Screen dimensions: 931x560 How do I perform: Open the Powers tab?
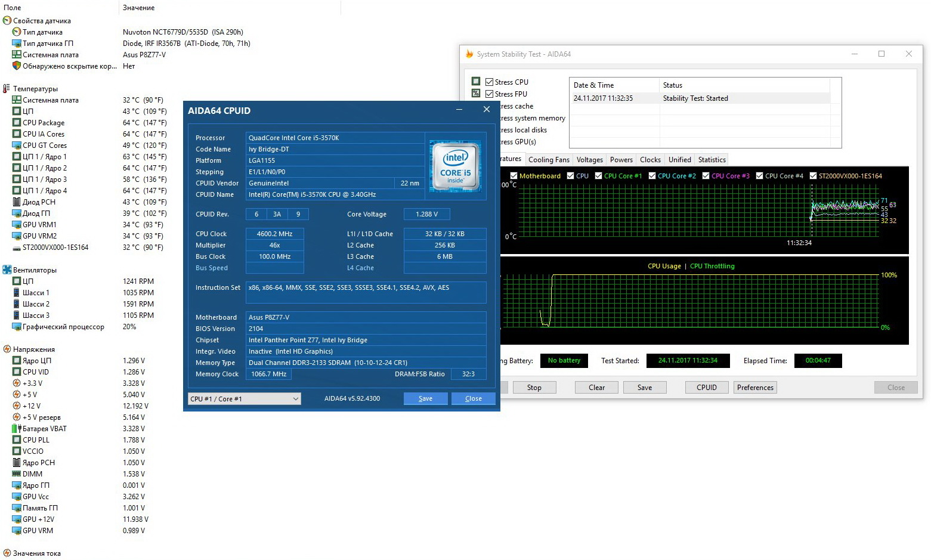[x=621, y=159]
